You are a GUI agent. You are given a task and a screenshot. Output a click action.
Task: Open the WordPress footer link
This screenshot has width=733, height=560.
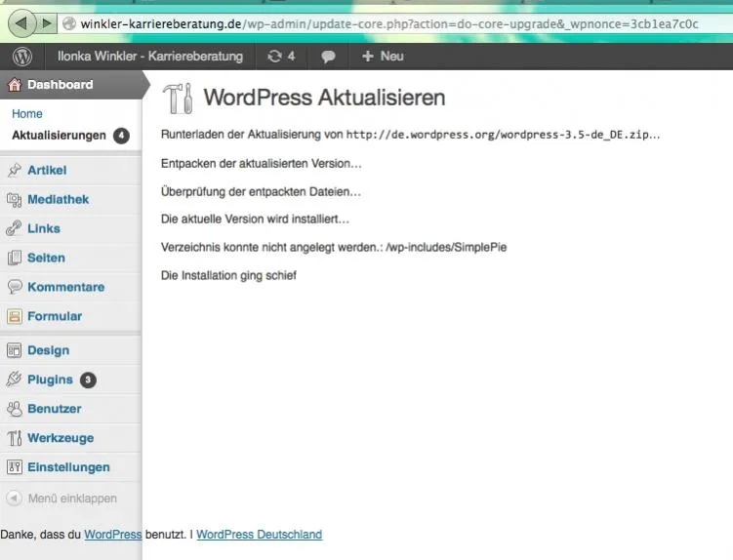(x=112, y=535)
